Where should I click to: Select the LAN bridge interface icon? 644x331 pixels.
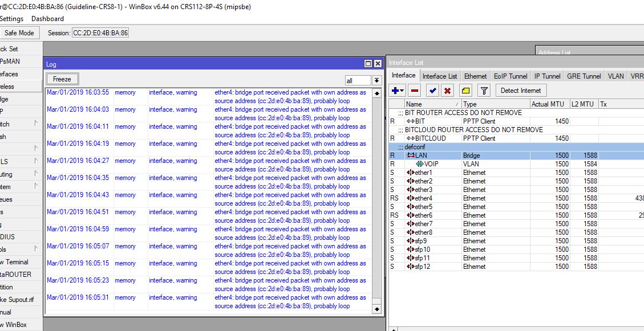coord(411,156)
